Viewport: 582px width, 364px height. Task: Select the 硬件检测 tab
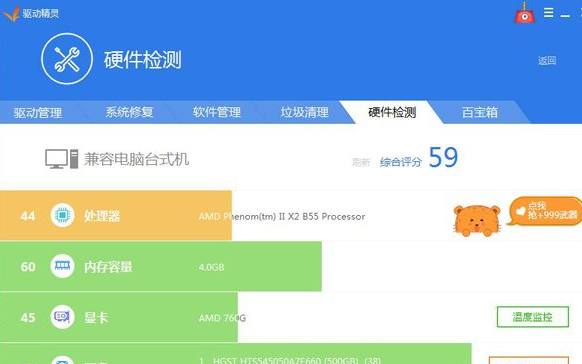(392, 112)
